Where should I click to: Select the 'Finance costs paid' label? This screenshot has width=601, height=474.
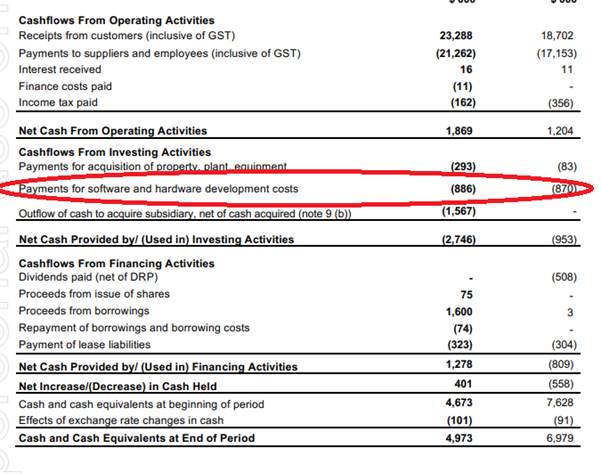pyautogui.click(x=65, y=86)
